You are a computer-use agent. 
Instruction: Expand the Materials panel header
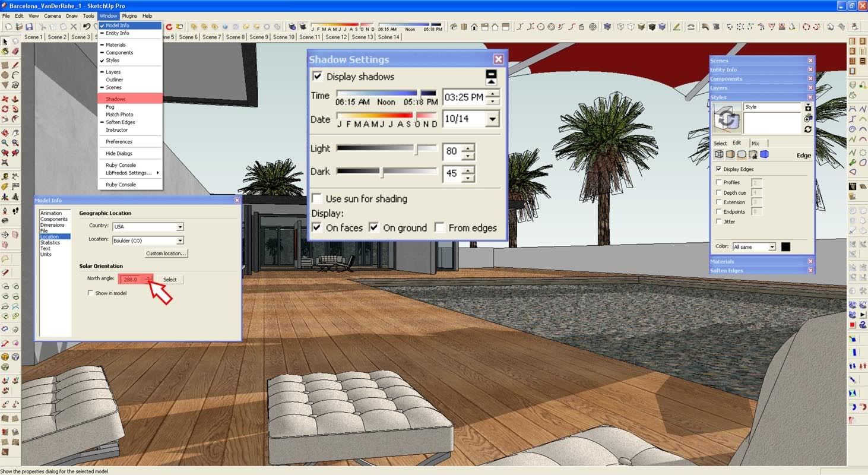[762, 261]
